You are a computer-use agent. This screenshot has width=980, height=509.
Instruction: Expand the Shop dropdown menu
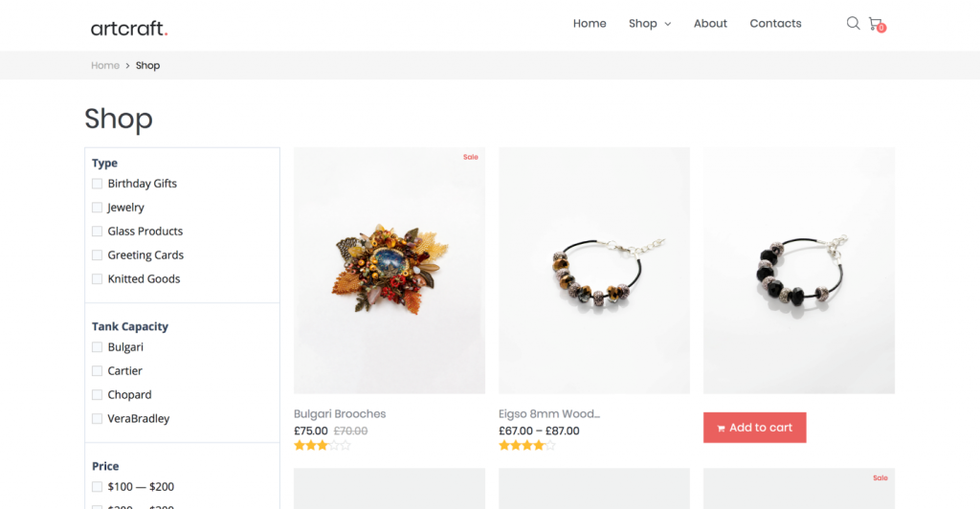point(650,24)
